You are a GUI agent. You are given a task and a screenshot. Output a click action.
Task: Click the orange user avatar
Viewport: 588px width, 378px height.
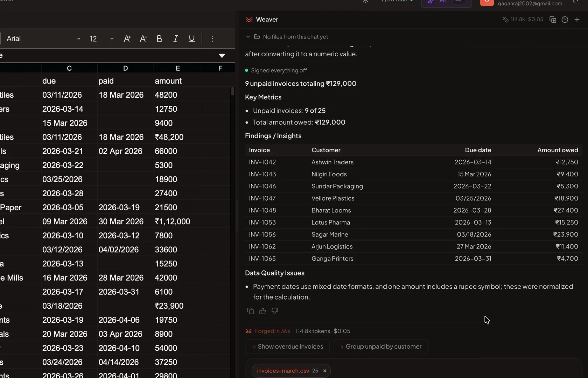[x=487, y=2]
